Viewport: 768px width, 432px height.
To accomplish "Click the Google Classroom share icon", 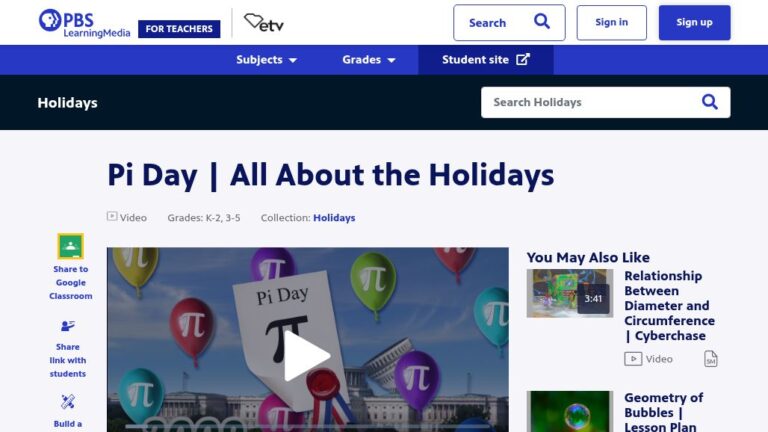I will coord(71,246).
